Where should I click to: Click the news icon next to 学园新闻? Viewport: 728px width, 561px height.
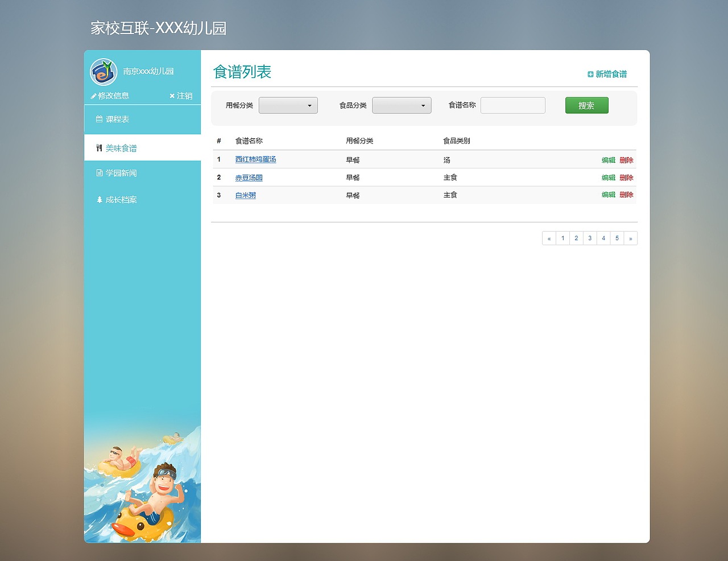point(99,173)
